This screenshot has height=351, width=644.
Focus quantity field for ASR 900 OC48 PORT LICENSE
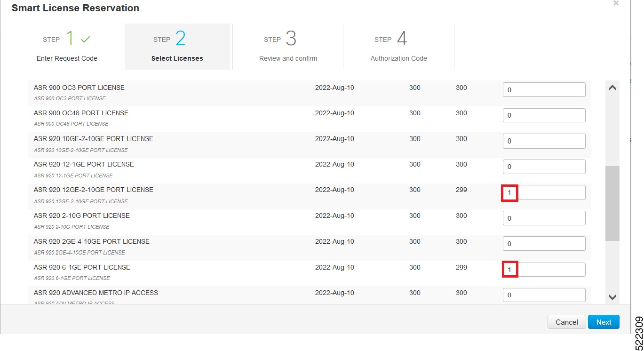544,115
